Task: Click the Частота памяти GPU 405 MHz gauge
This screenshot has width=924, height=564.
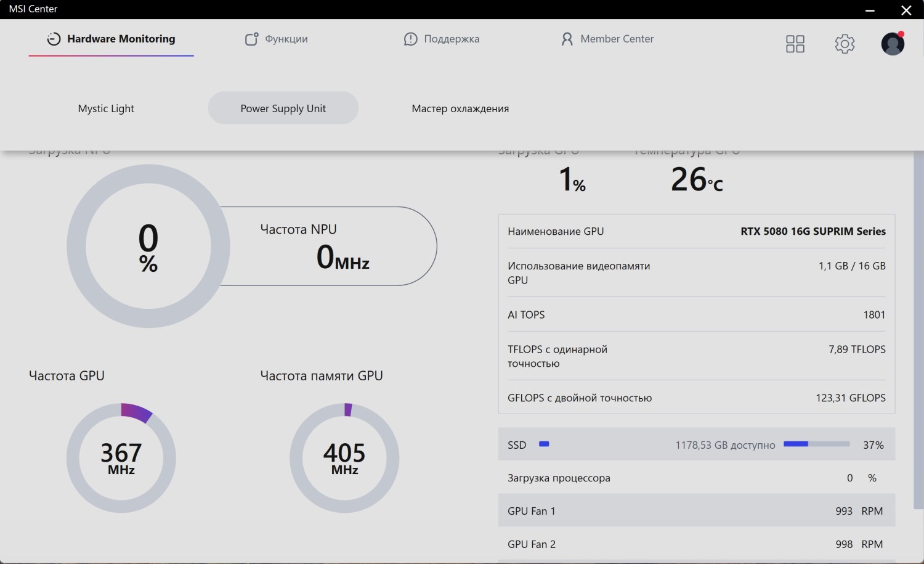Action: click(x=344, y=458)
